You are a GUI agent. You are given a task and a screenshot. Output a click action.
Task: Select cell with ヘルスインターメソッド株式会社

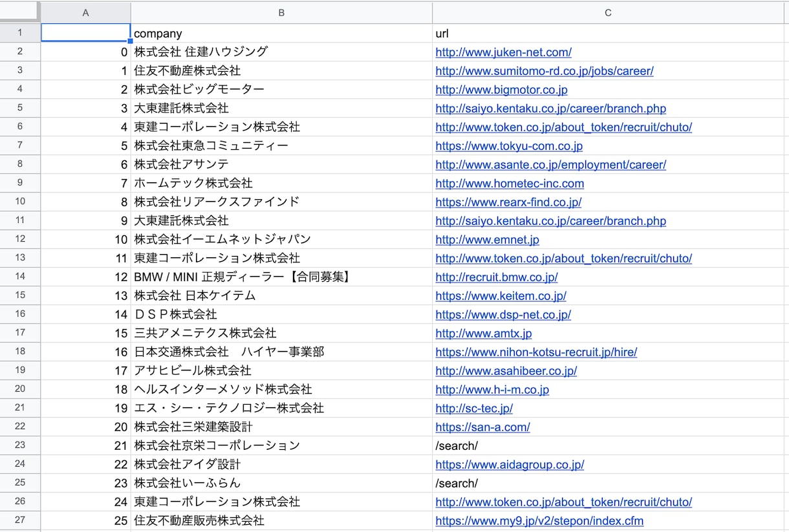(281, 389)
